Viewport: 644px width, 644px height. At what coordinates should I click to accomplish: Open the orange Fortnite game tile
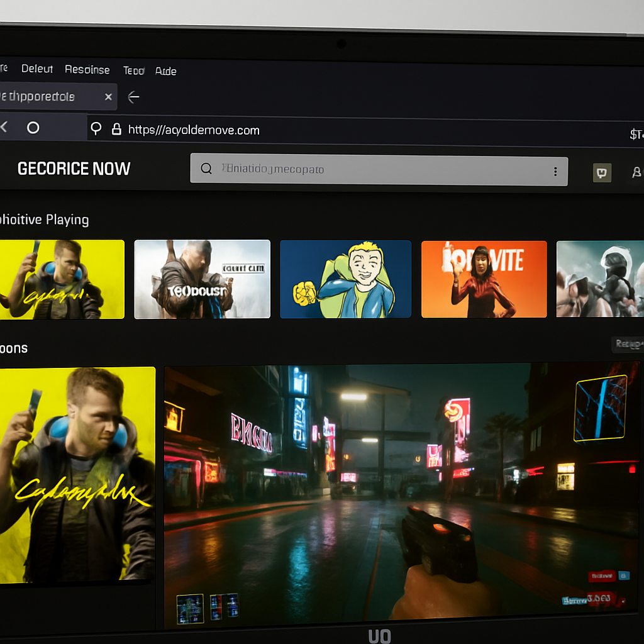tap(484, 279)
